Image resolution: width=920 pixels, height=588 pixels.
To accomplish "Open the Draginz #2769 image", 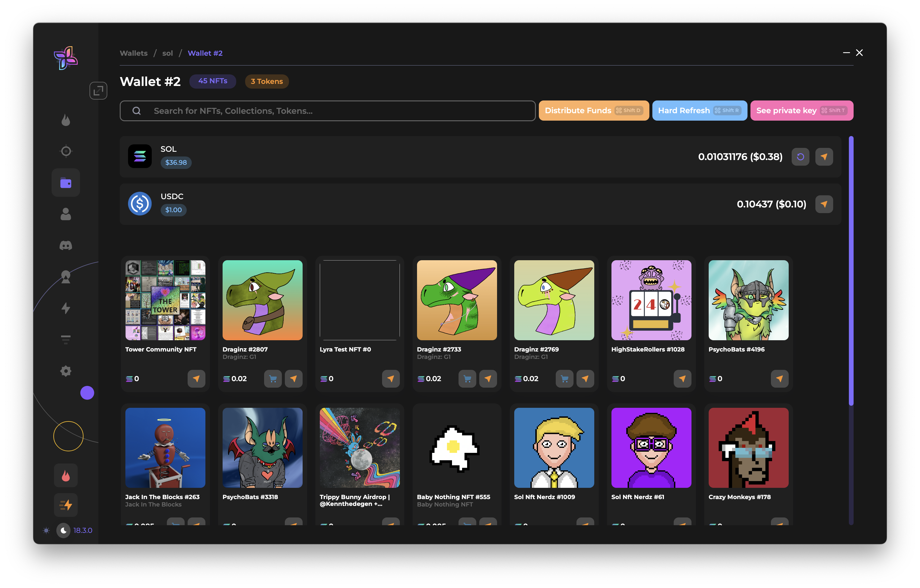I will pos(554,300).
